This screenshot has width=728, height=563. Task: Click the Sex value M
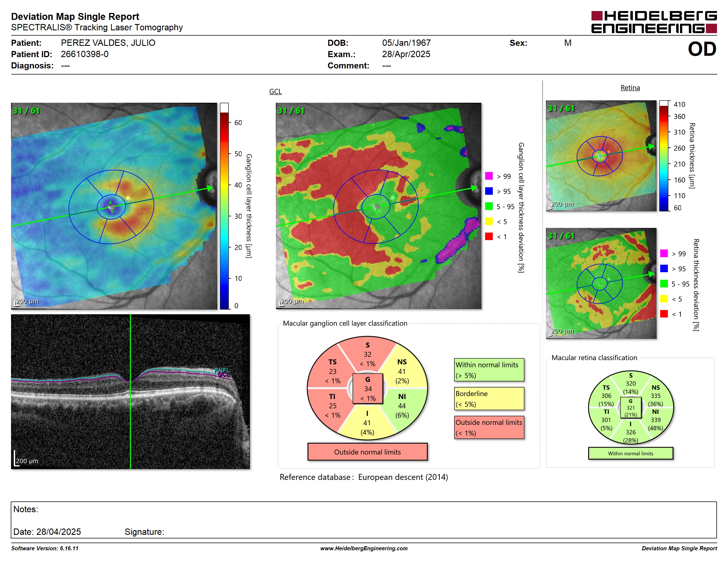[568, 43]
